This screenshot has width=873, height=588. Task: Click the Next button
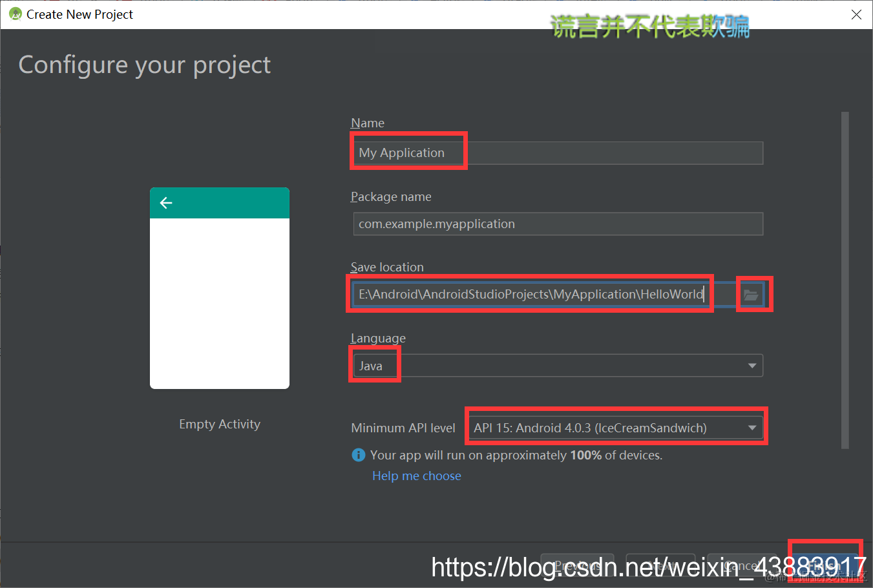pos(660,567)
